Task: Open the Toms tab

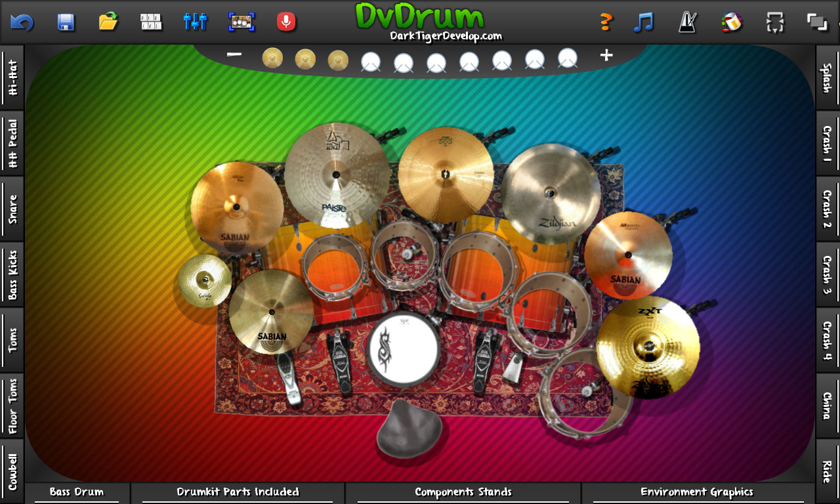Action: 12,340
